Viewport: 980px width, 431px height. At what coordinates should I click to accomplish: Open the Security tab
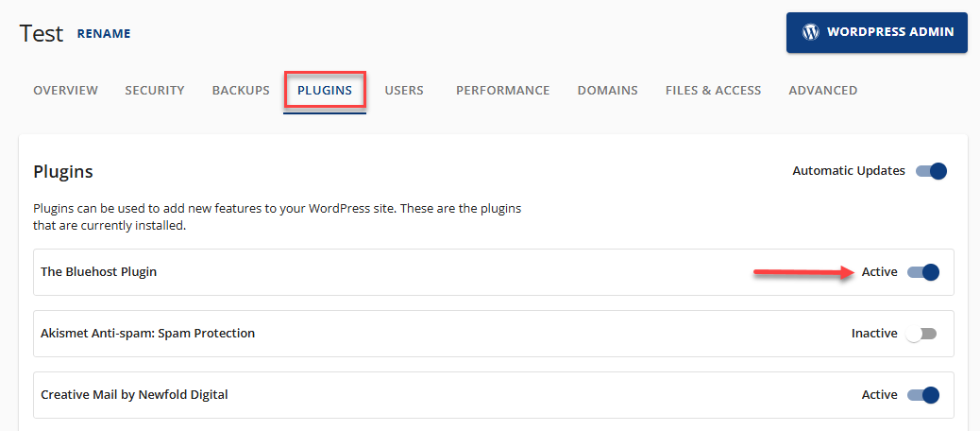point(155,91)
